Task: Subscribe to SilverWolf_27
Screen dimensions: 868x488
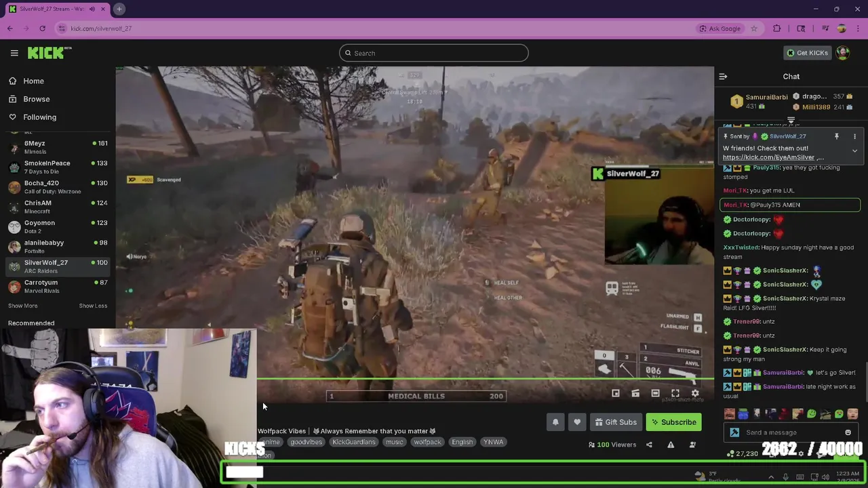Action: [674, 422]
